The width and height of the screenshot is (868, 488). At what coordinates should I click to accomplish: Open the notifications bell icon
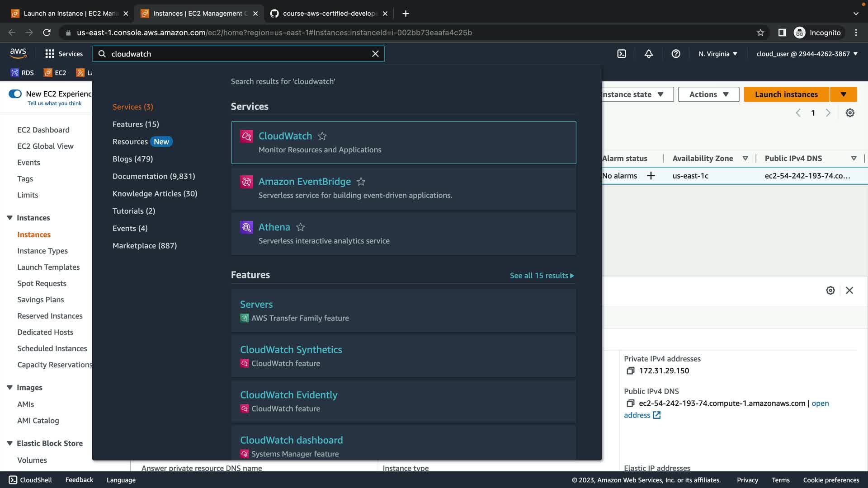point(649,54)
